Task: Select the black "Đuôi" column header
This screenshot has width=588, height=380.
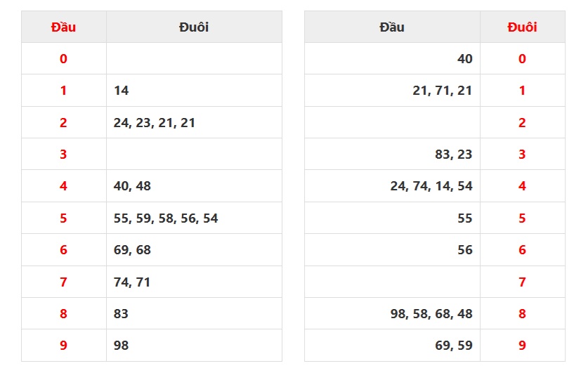Action: coord(194,27)
